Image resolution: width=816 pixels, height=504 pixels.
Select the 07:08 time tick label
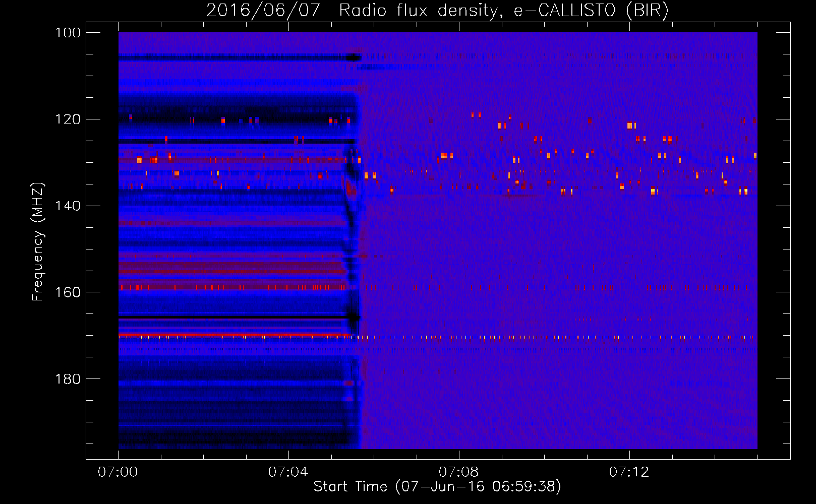[x=458, y=472]
